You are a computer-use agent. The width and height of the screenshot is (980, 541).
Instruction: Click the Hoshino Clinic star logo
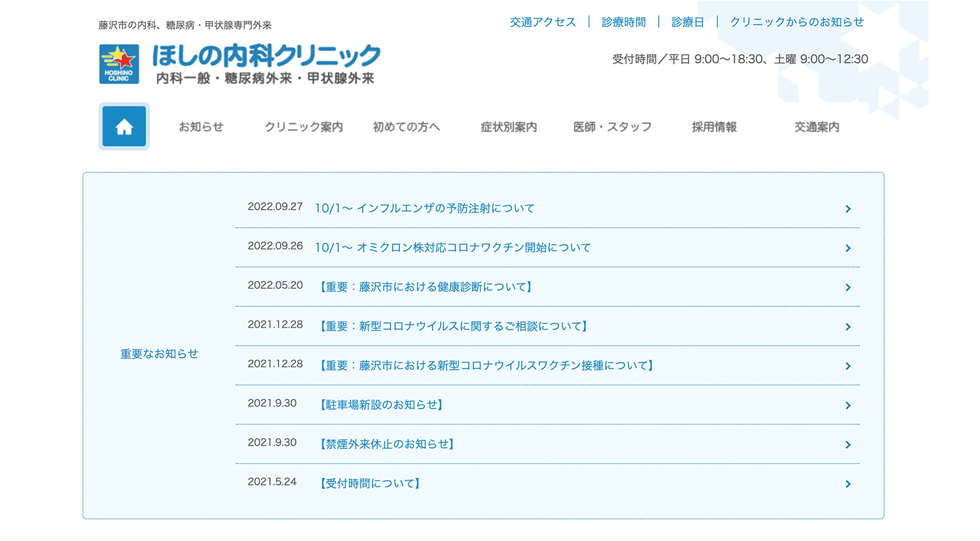119,64
